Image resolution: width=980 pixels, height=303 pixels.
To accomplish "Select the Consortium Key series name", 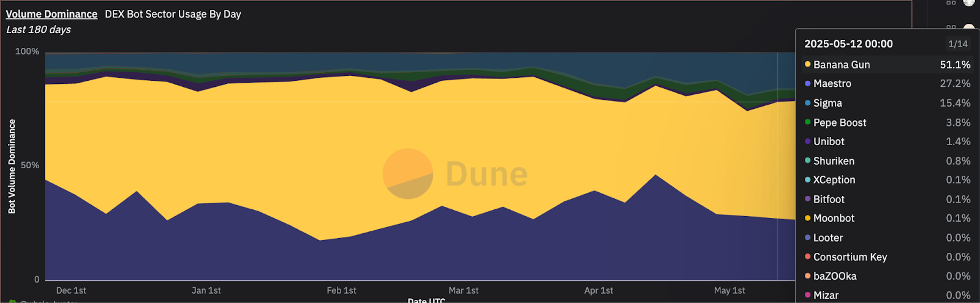I will click(x=850, y=257).
